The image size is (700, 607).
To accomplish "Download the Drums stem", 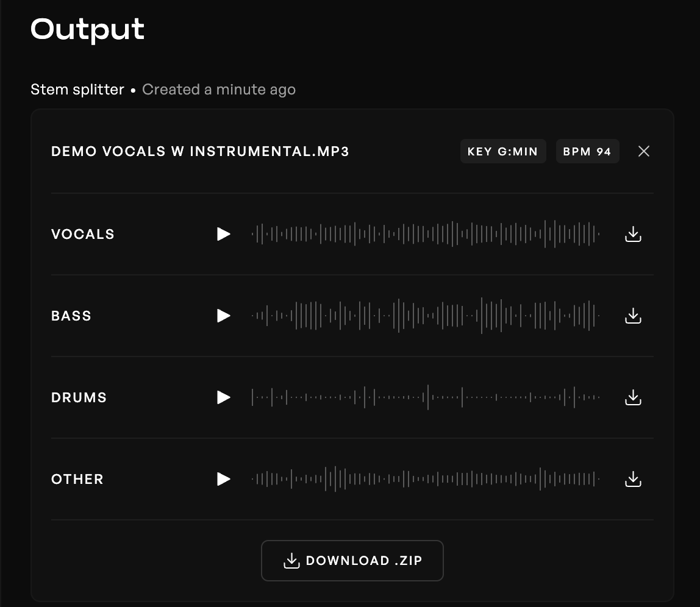I will (633, 397).
